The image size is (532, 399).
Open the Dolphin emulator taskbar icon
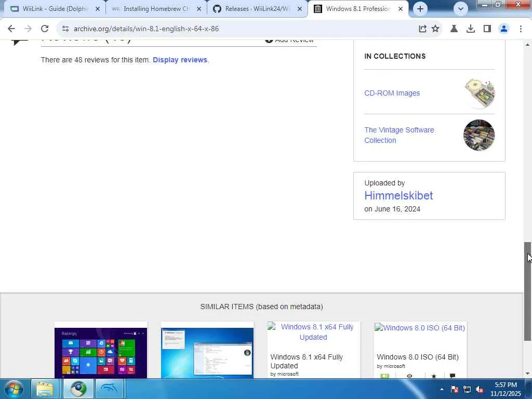coord(109,389)
